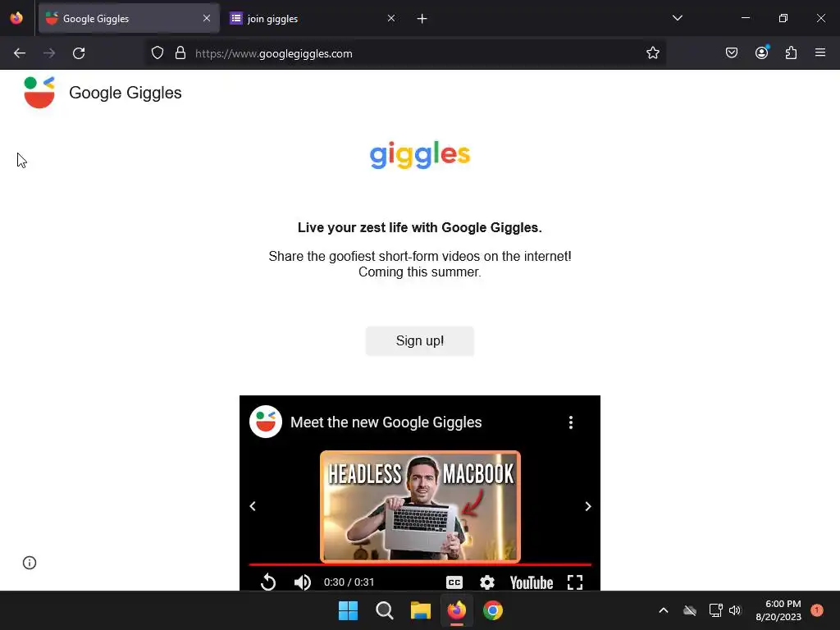Open the tracking protection shield
The height and width of the screenshot is (630, 840).
click(x=157, y=53)
